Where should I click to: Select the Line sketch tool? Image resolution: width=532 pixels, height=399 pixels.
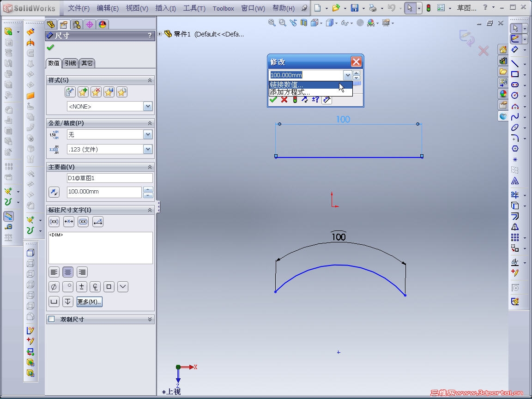515,63
